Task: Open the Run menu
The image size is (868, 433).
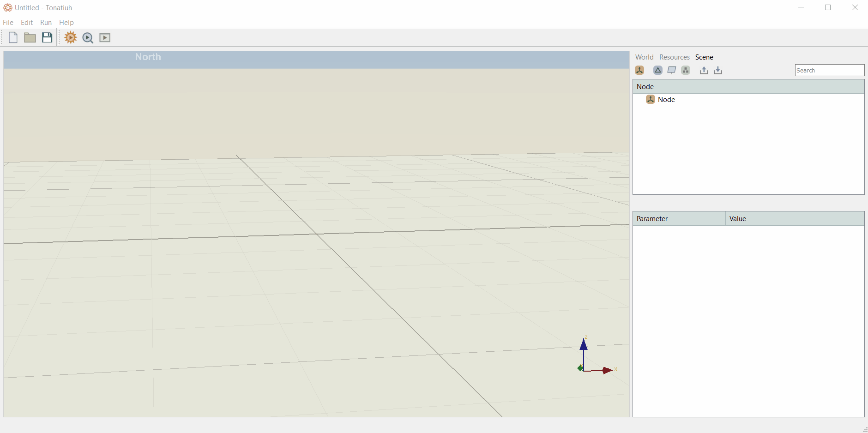Action: (x=46, y=22)
